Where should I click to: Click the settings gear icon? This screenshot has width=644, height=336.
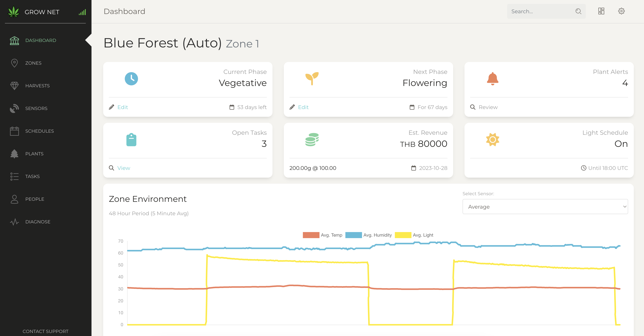click(621, 11)
